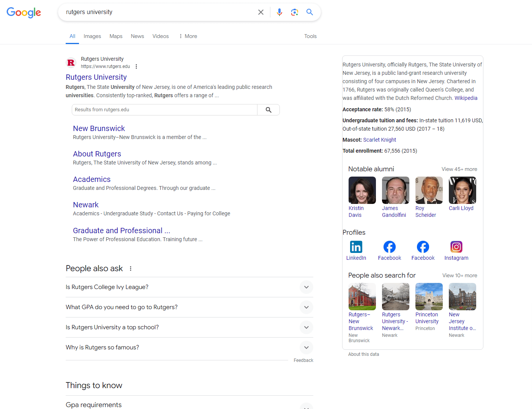Viewport: 532px width, 409px height.
Task: Open the first Facebook profile icon
Action: pyautogui.click(x=389, y=246)
